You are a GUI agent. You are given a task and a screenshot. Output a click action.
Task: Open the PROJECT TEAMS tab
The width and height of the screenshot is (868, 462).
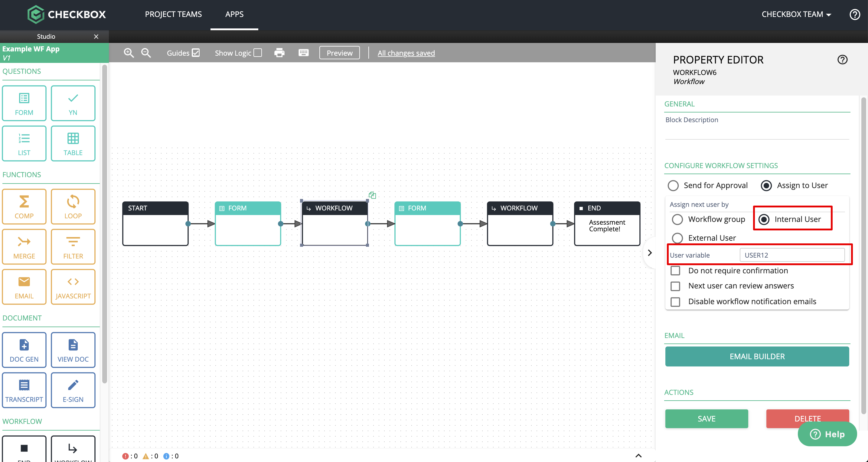coord(173,15)
